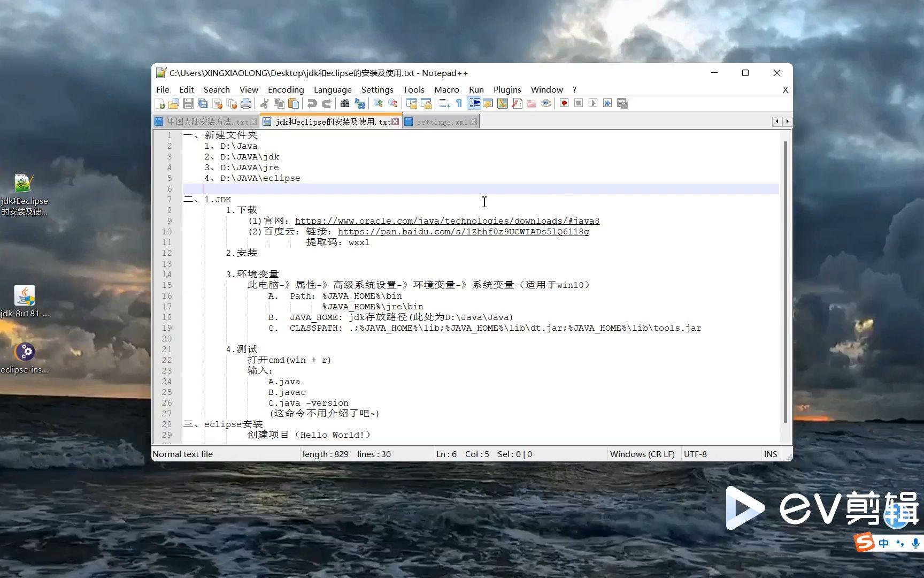Image resolution: width=924 pixels, height=578 pixels.
Task: Redo the edit via toolbar arrow
Action: (327, 103)
